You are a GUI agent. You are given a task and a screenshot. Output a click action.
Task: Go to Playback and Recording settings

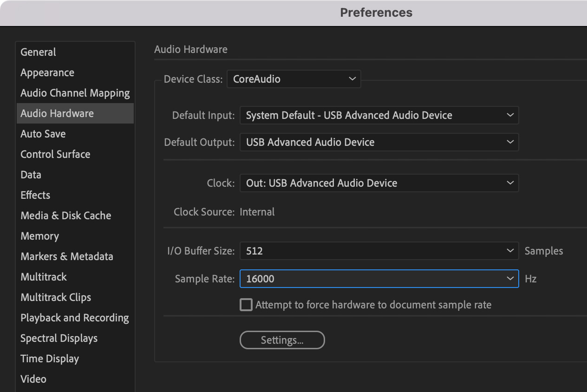click(x=75, y=318)
